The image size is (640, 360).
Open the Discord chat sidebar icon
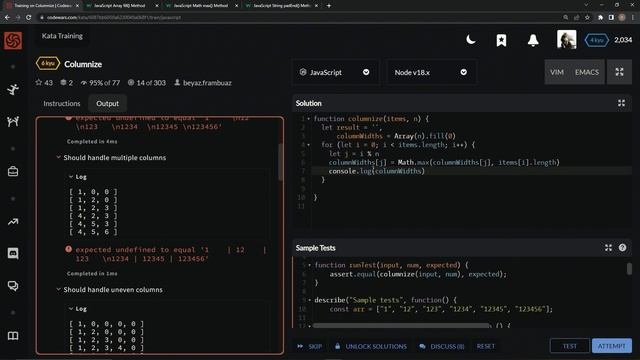click(13, 253)
